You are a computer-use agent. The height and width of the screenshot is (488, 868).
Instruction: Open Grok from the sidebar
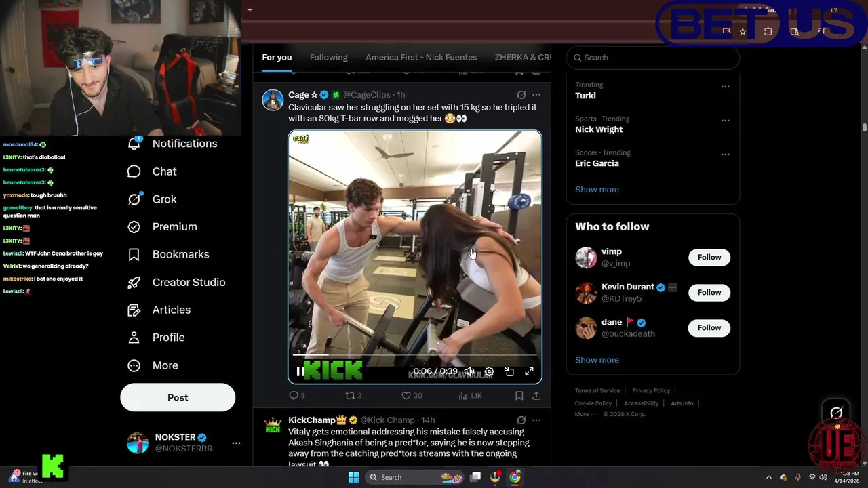click(x=152, y=199)
